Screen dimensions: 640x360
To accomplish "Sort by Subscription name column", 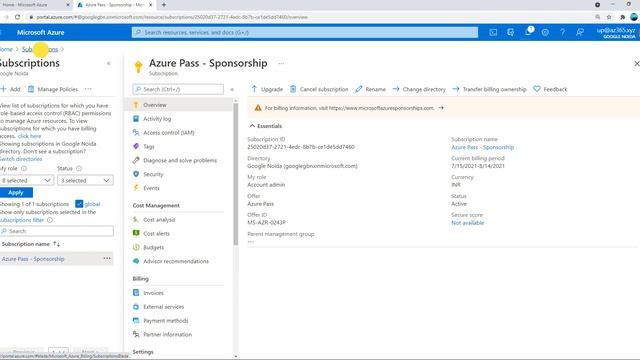I will click(x=31, y=244).
